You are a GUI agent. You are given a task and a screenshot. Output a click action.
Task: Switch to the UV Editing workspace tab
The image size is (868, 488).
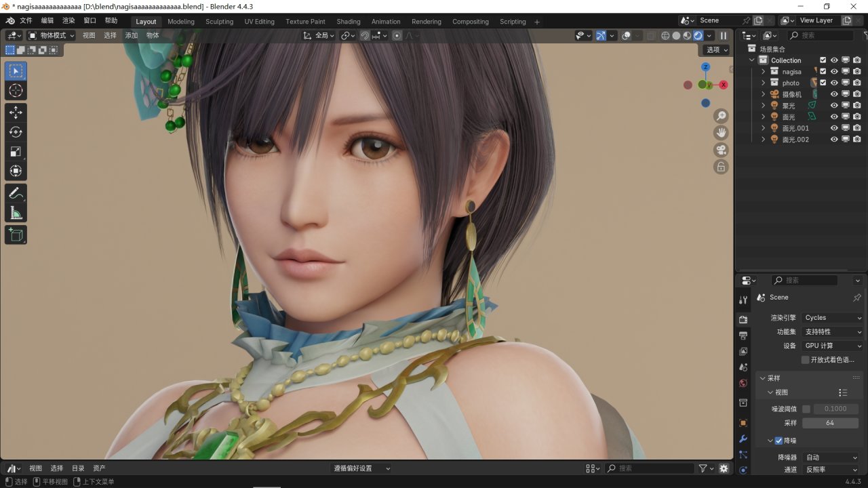tap(260, 22)
